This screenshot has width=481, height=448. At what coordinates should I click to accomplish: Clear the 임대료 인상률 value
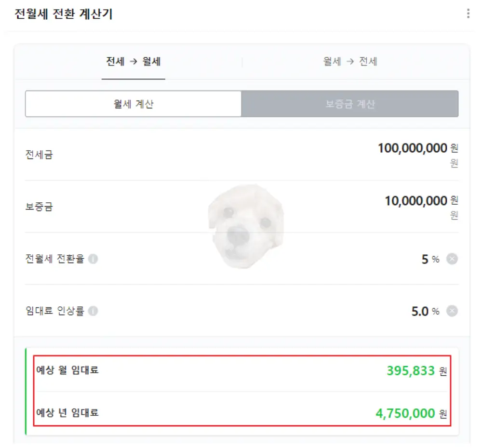[x=452, y=311]
